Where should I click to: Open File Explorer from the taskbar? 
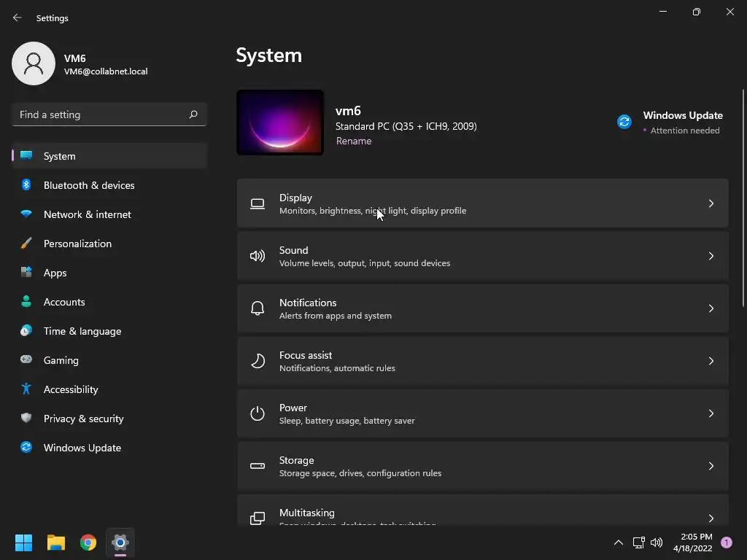coord(55,542)
